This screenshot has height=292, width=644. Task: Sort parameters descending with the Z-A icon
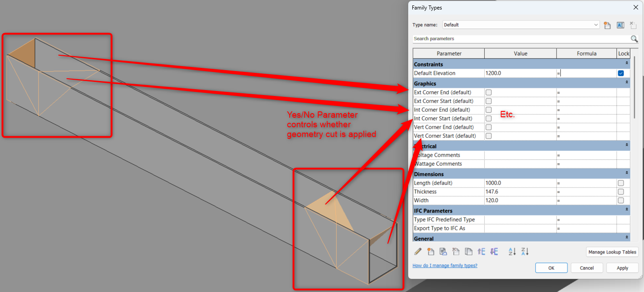tap(525, 251)
